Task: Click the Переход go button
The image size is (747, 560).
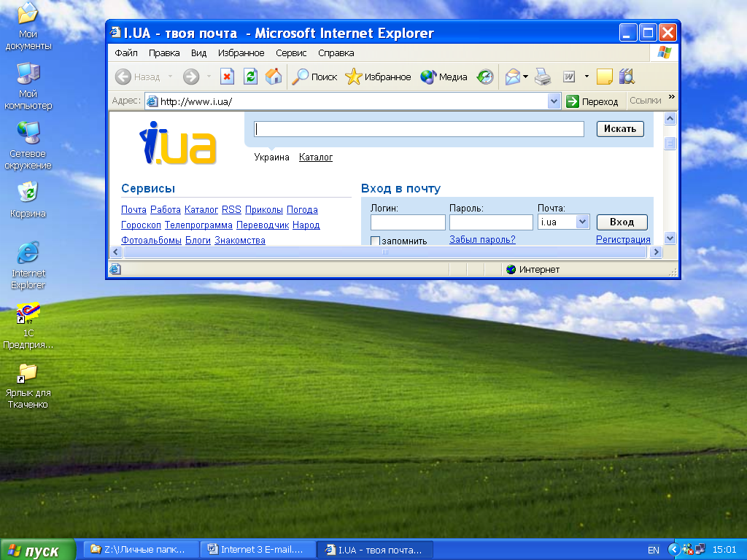Action: [x=592, y=101]
